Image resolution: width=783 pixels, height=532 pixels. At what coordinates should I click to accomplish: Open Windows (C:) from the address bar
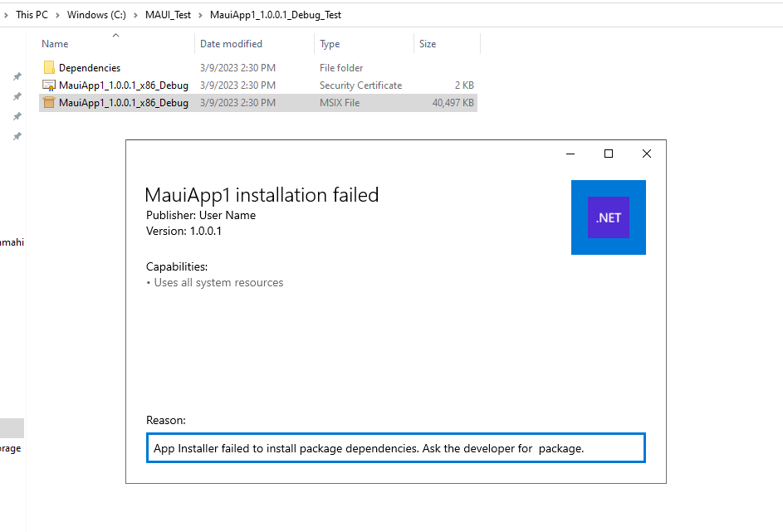pos(95,14)
